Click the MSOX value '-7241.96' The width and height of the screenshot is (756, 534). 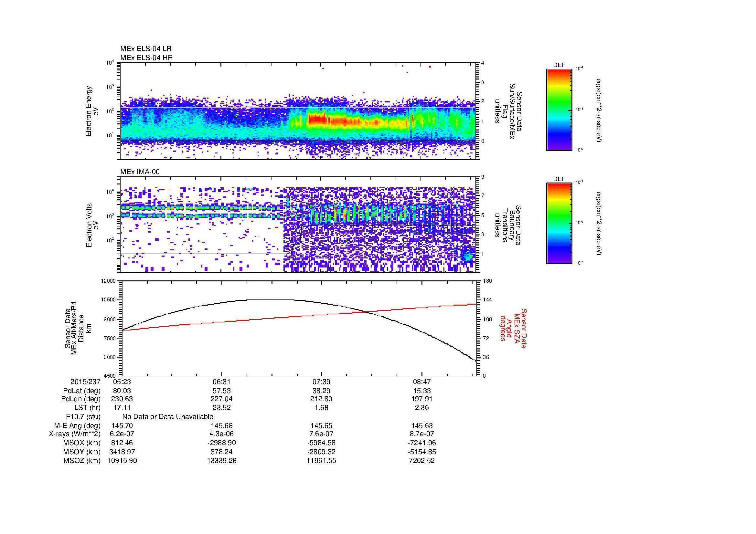(422, 443)
